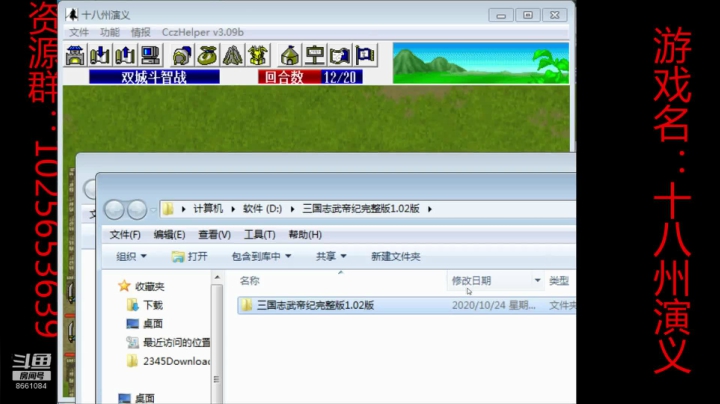Select the lower 桌面 node in navigation pane
This screenshot has width=720, height=404.
point(145,398)
